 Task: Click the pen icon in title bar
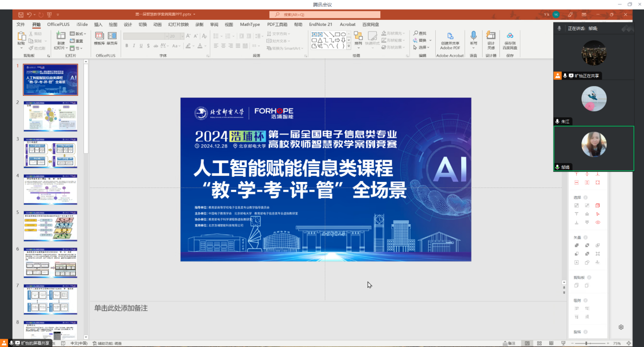pos(570,15)
